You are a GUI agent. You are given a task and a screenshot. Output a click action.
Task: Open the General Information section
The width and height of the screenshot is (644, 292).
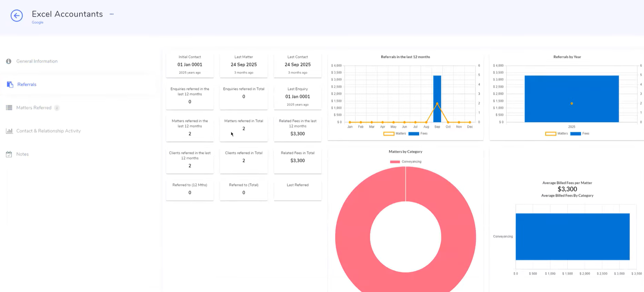coord(37,61)
